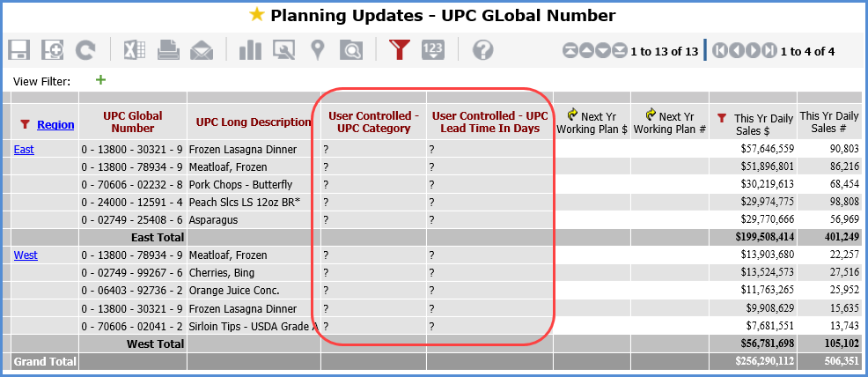Jump to the first column page

(721, 51)
